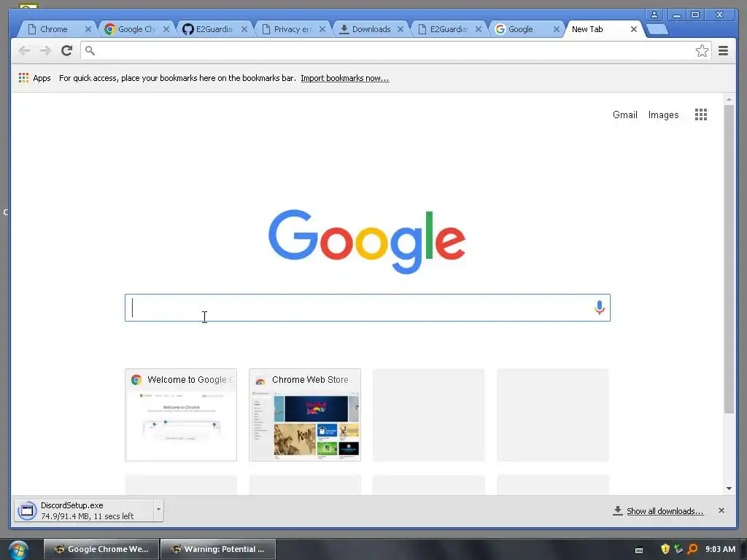Open the Apps shortcut in the bookmarks bar
The image size is (747, 560).
[x=34, y=78]
